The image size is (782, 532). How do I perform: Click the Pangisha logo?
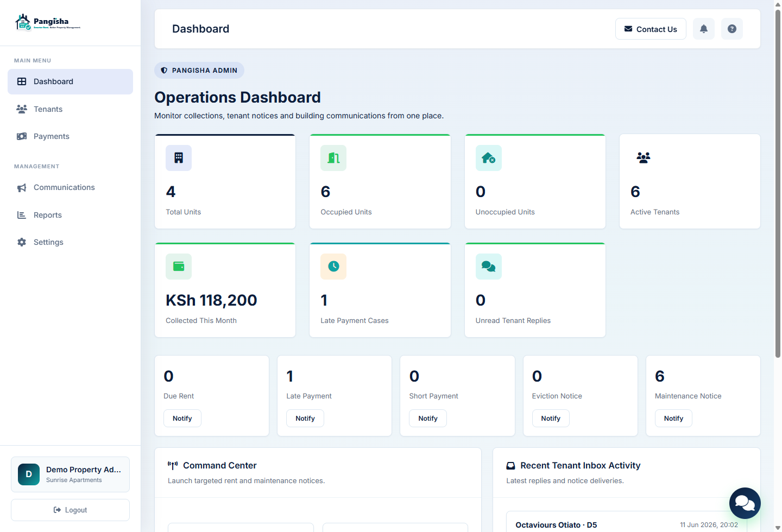(48, 22)
